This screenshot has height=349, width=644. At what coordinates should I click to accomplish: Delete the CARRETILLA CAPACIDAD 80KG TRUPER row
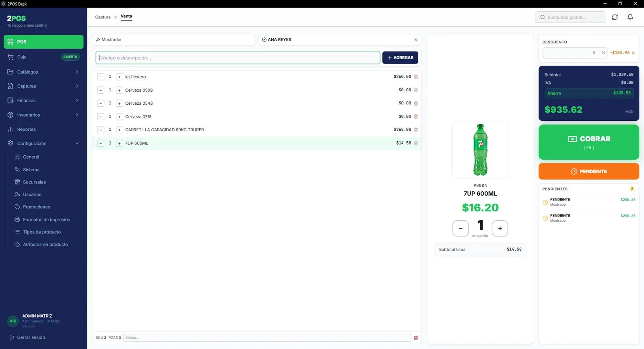(x=416, y=130)
